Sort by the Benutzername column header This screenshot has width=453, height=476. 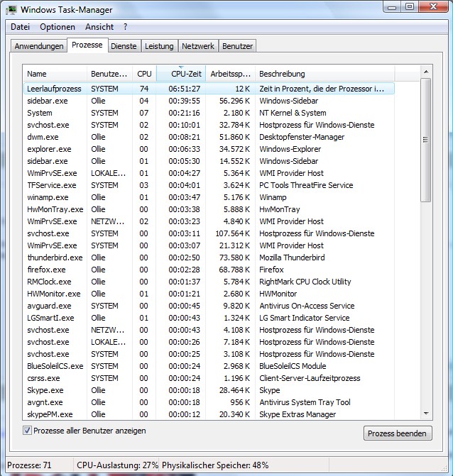109,74
